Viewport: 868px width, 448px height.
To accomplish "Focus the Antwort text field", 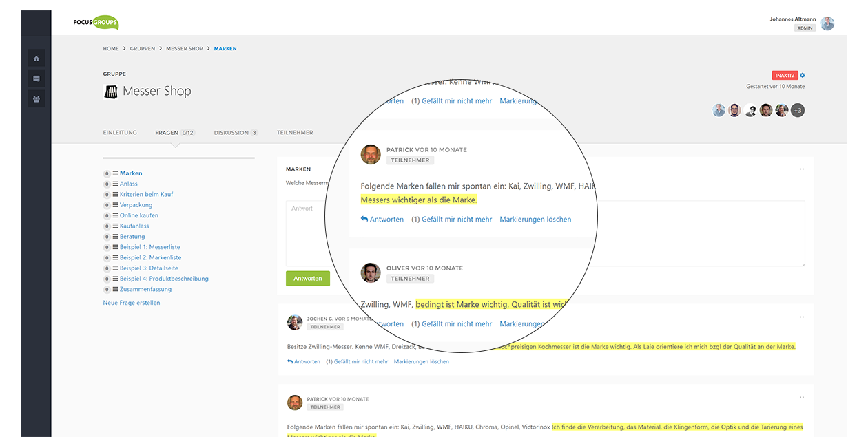I will click(x=546, y=233).
